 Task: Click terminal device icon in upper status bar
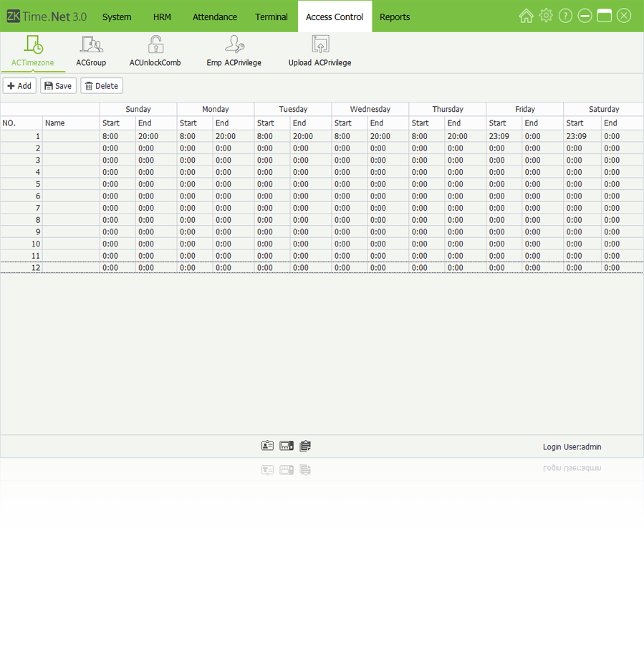coord(287,446)
